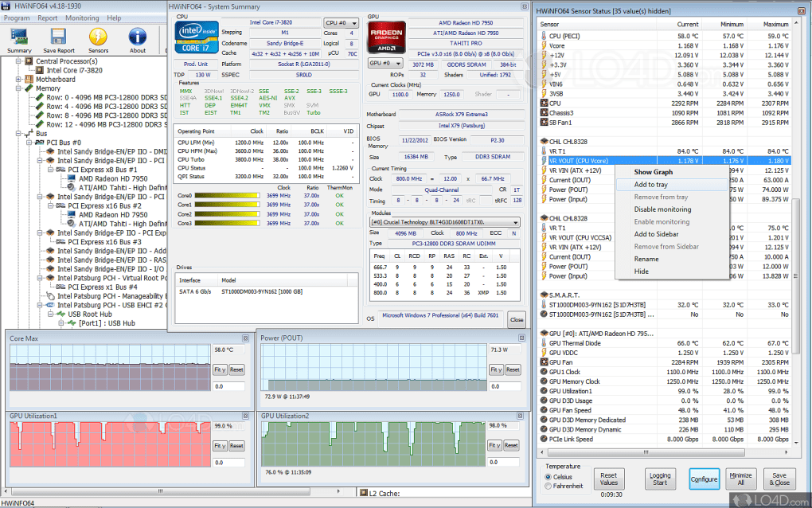Image resolution: width=812 pixels, height=508 pixels.
Task: Click the Central Processor(s) chip icon
Action: point(29,61)
